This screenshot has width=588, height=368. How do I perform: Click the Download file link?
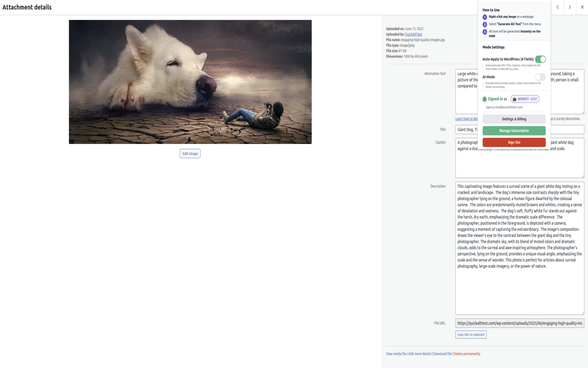(442, 354)
